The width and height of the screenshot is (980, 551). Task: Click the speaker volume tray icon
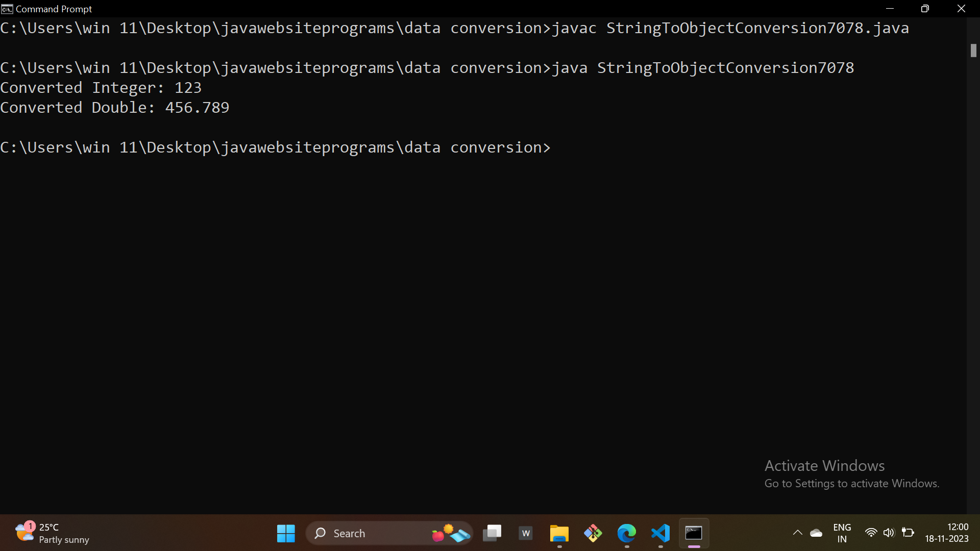pyautogui.click(x=889, y=533)
